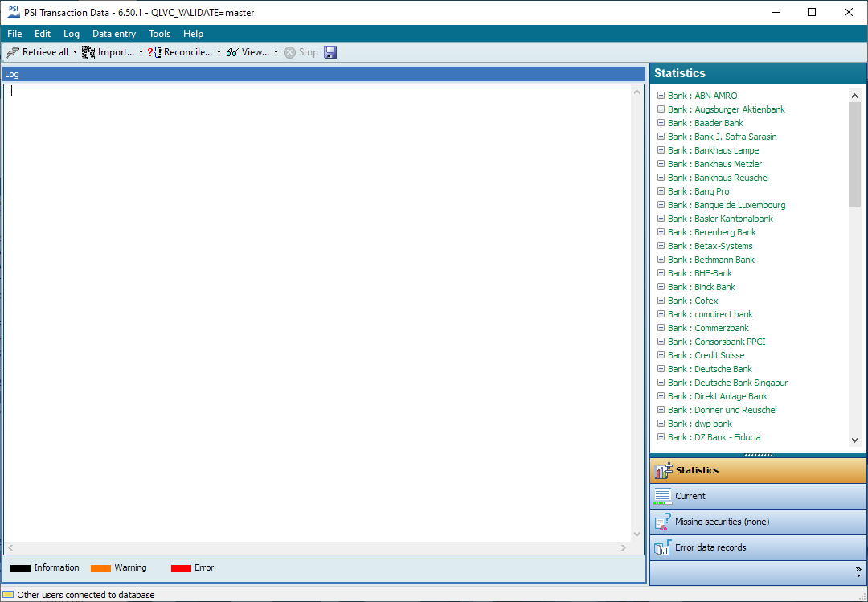Click the View glasses icon
Image resolution: width=868 pixels, height=602 pixels.
232,52
